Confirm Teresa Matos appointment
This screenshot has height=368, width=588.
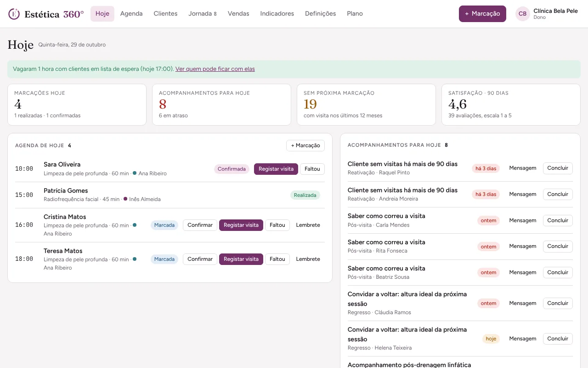click(200, 259)
